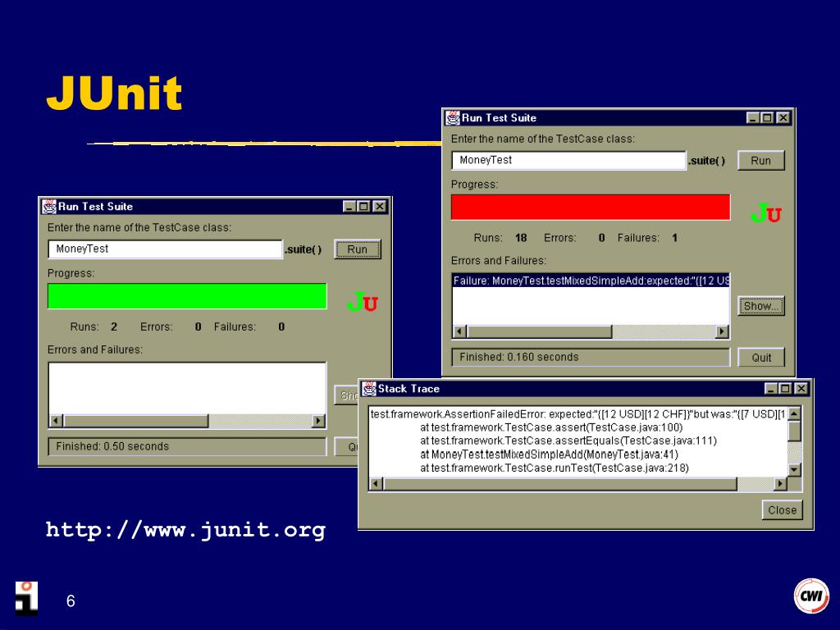This screenshot has width=840, height=630.
Task: Click the horizontal scrollbar thumb in Stack Trace
Action: click(560, 484)
